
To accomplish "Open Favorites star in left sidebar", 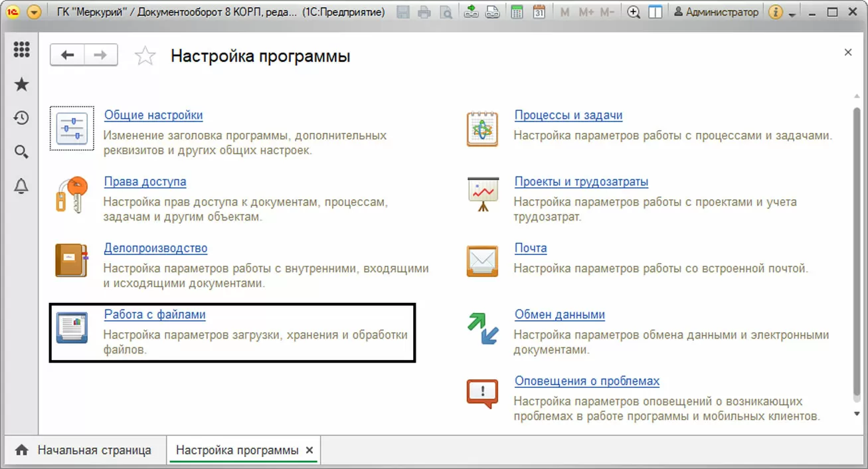I will tap(21, 84).
